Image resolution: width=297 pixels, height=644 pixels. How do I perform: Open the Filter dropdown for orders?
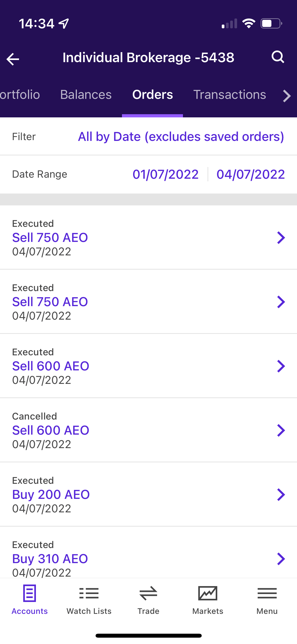tap(181, 137)
